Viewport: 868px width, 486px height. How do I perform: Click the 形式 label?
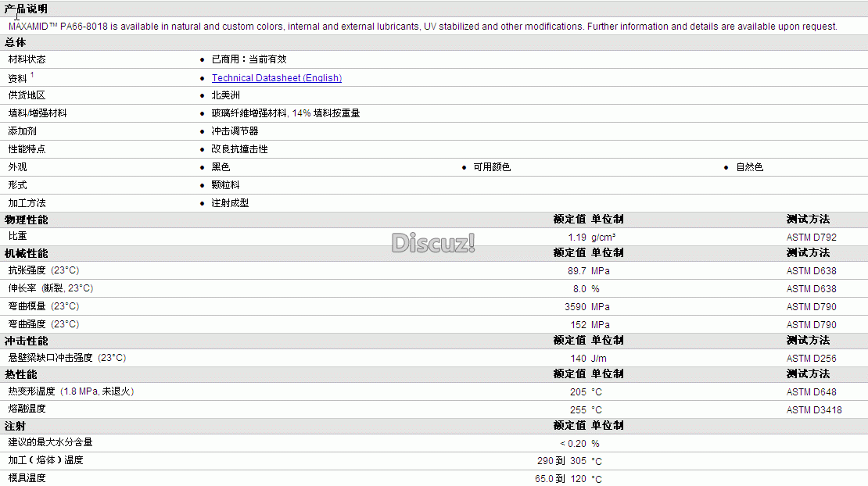click(18, 185)
